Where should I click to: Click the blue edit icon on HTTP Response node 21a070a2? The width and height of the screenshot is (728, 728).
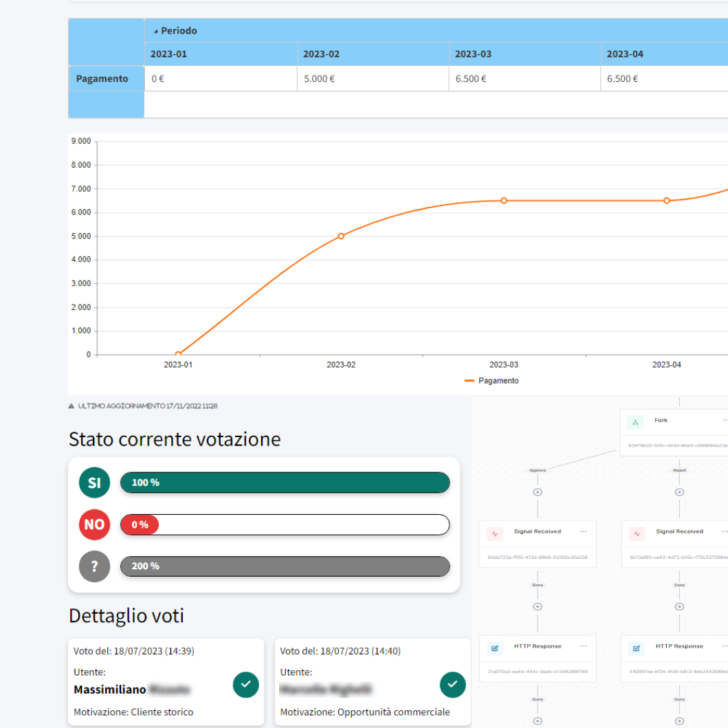[x=494, y=648]
